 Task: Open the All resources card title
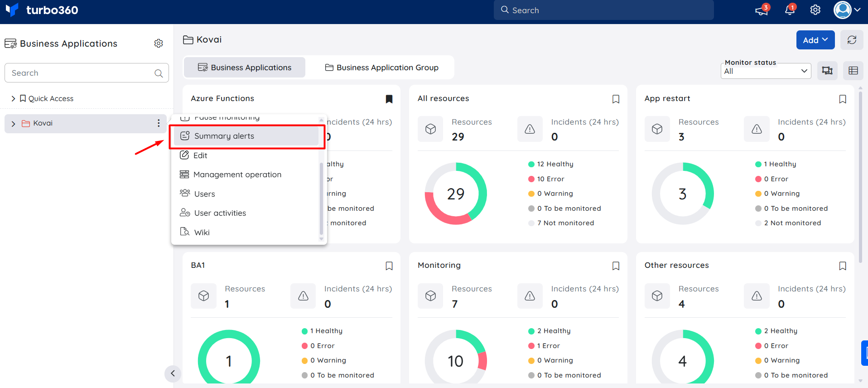pyautogui.click(x=443, y=98)
